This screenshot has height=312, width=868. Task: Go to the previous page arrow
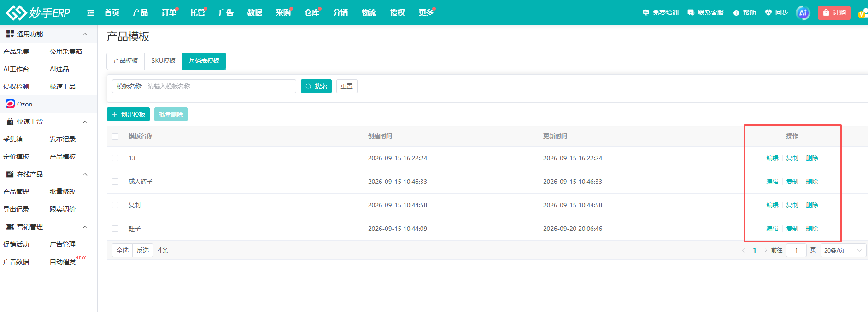pos(743,250)
